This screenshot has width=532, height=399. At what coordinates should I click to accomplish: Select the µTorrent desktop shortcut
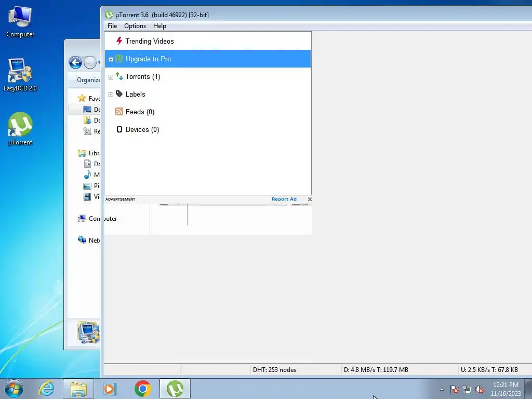point(20,129)
